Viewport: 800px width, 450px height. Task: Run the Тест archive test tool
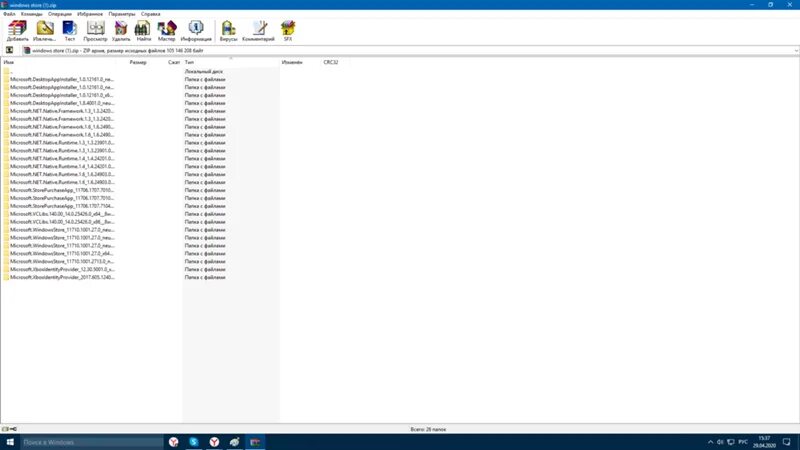click(69, 31)
